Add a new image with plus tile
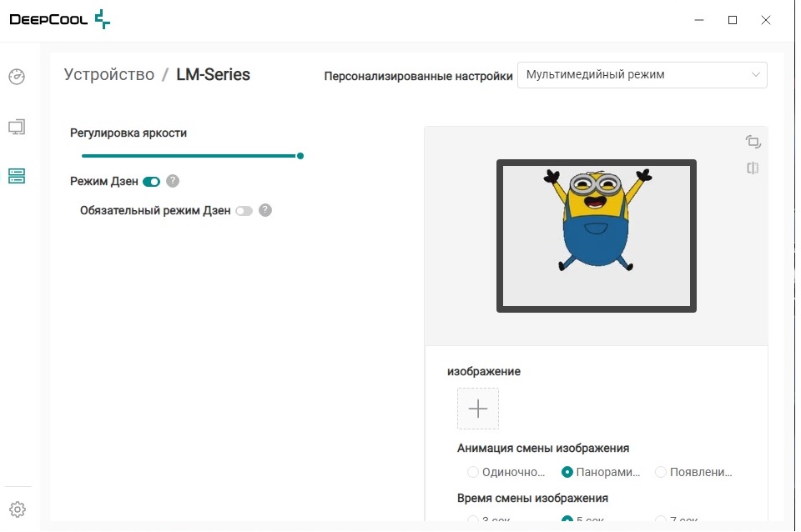Viewport: 801px width, 532px height. point(478,409)
